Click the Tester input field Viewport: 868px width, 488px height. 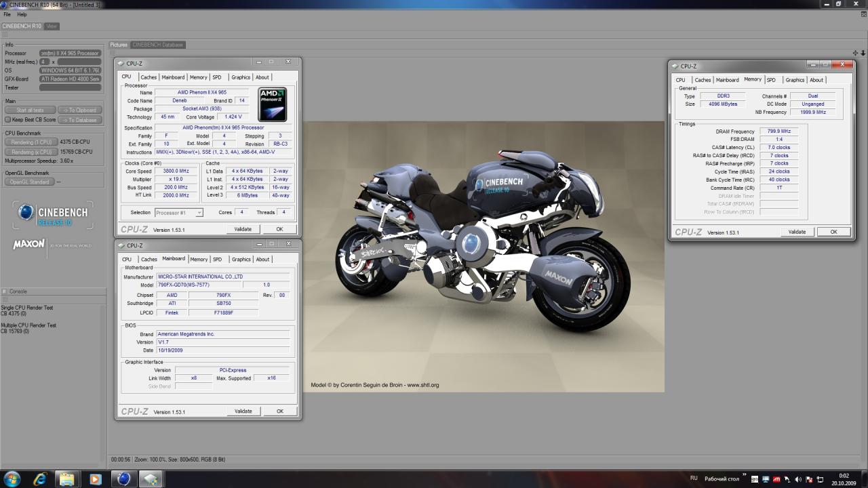pos(70,87)
